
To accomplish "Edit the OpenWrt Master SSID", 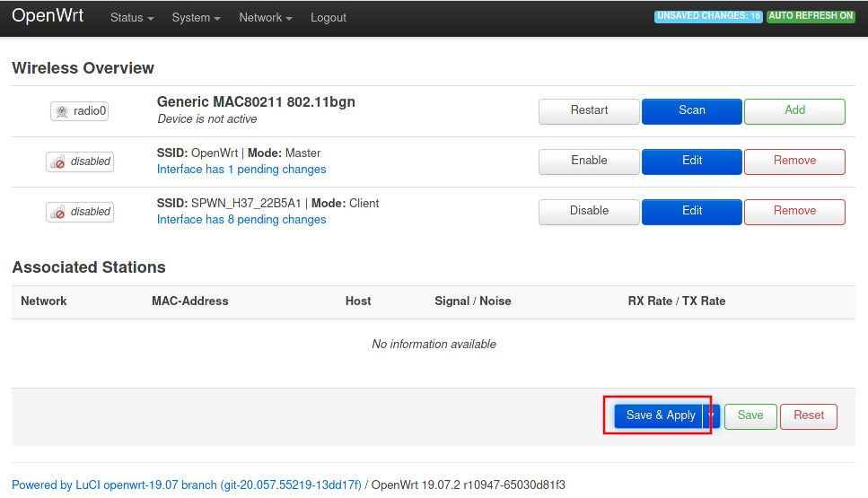I will coord(692,162).
